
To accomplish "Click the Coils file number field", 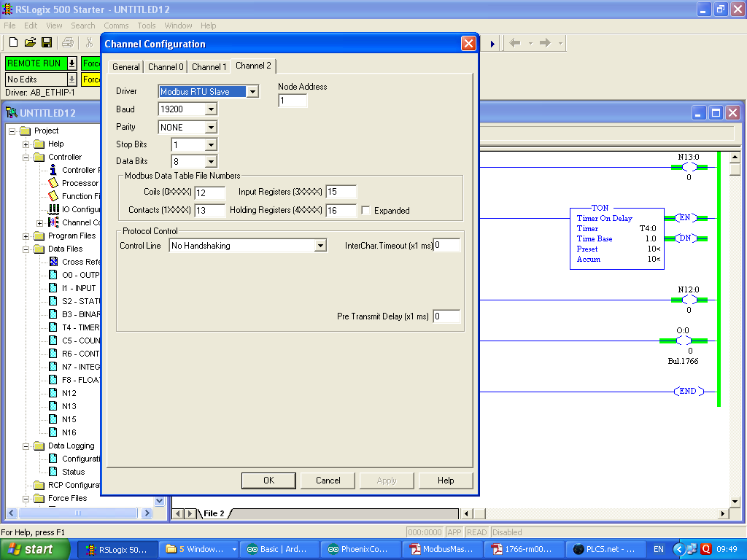I will click(x=209, y=192).
